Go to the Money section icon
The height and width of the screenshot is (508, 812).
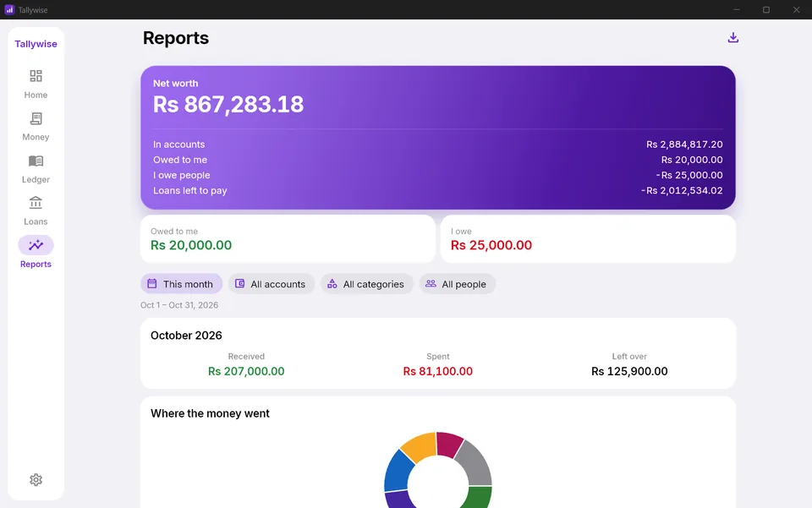36,118
